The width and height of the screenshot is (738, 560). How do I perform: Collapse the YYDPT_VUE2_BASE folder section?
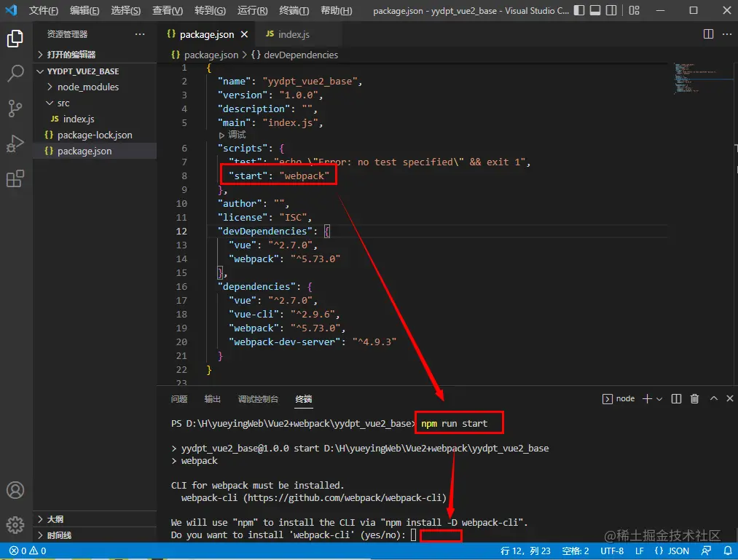(x=95, y=71)
